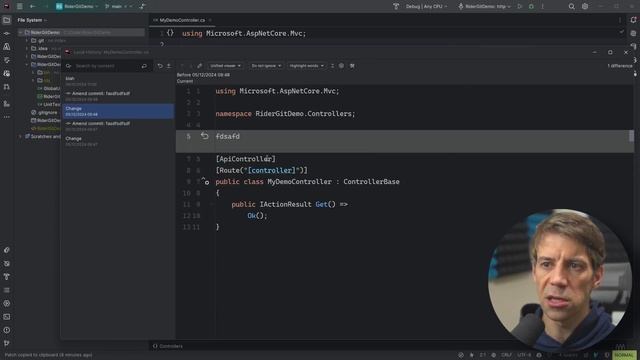Click the CRLF line separator status entry
The width and height of the screenshot is (640, 360).
pyautogui.click(x=506, y=355)
